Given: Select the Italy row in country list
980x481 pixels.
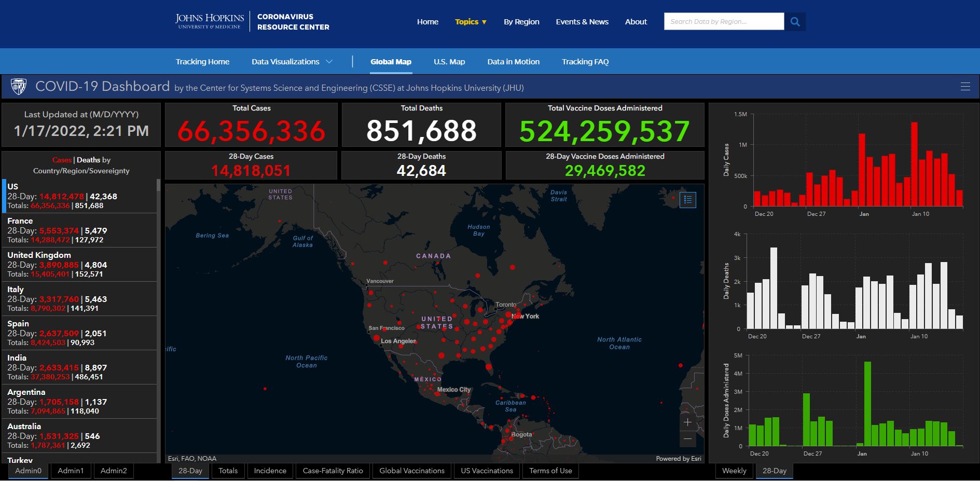Looking at the screenshot, I should pyautogui.click(x=80, y=299).
